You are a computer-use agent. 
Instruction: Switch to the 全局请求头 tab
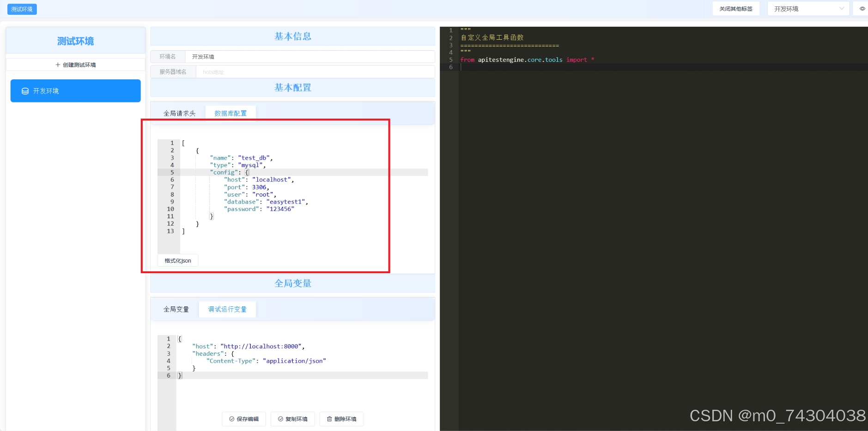tap(179, 113)
